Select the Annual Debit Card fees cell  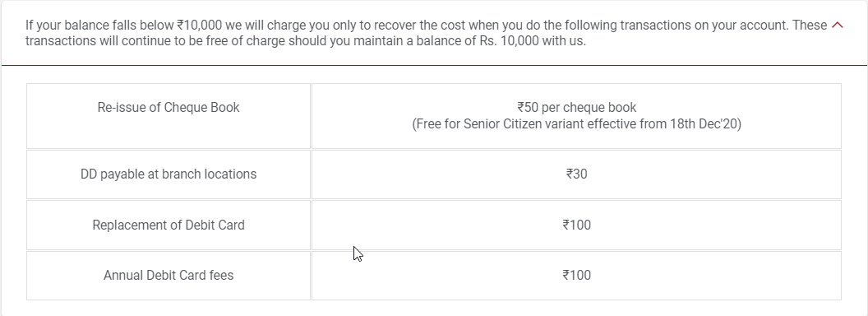(x=169, y=276)
